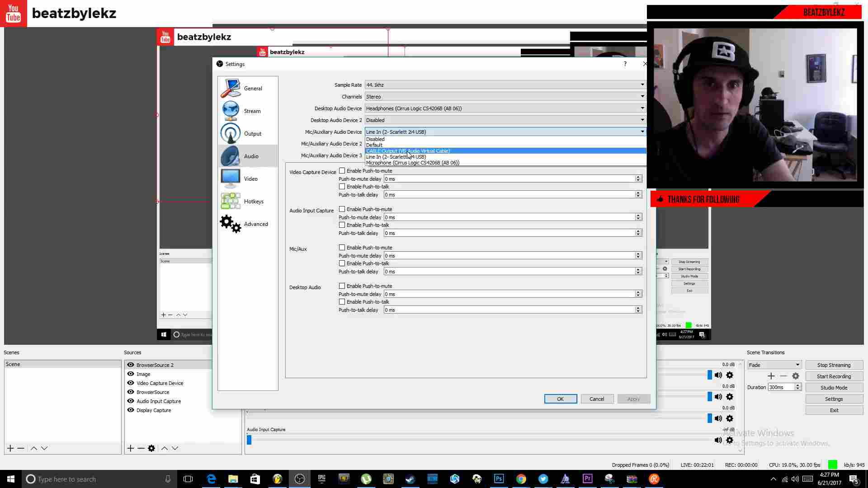This screenshot has height=488, width=868.
Task: Click OK in the Settings dialog
Action: click(561, 399)
